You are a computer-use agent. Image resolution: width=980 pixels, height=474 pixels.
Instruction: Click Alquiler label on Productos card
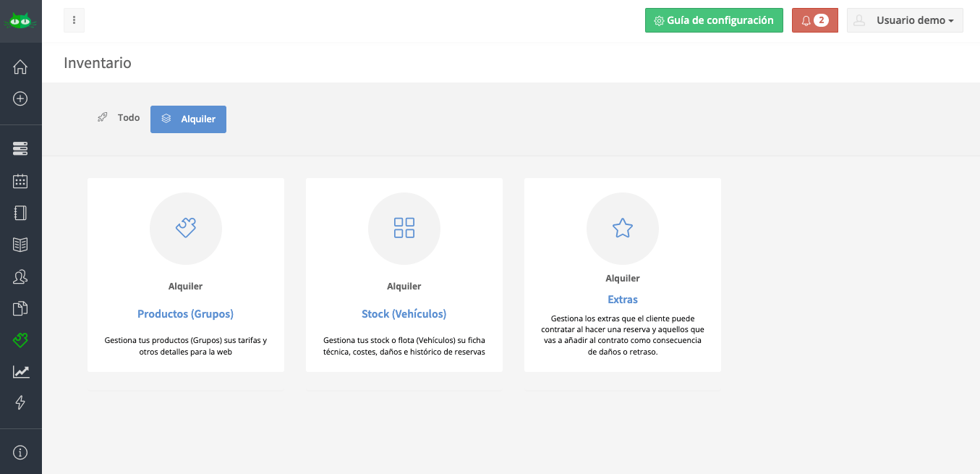[x=186, y=287]
